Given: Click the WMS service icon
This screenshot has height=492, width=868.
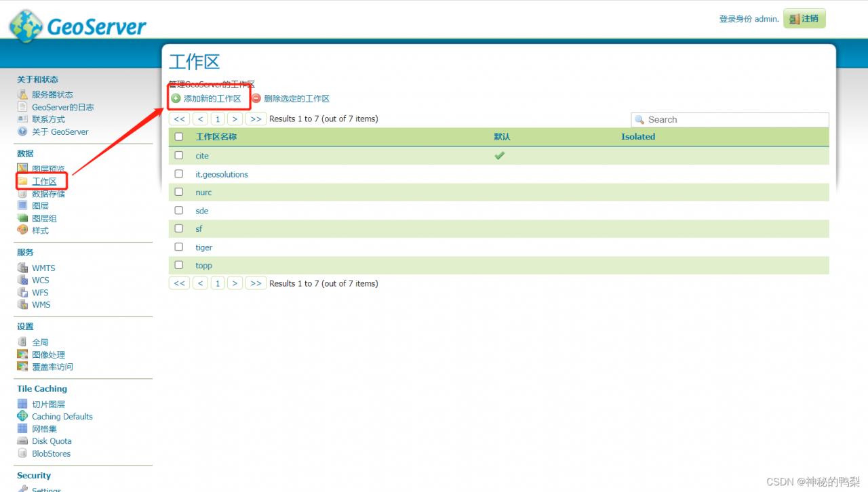Looking at the screenshot, I should click(22, 304).
